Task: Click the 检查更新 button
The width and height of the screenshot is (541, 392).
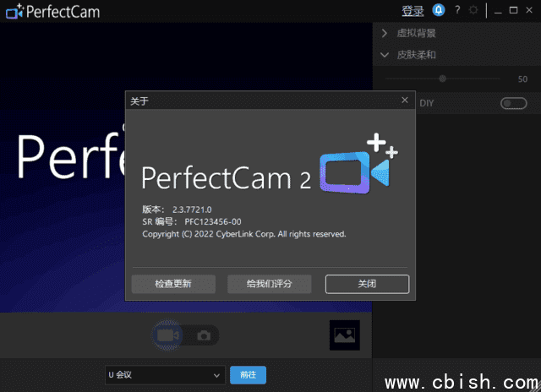Action: pos(173,284)
